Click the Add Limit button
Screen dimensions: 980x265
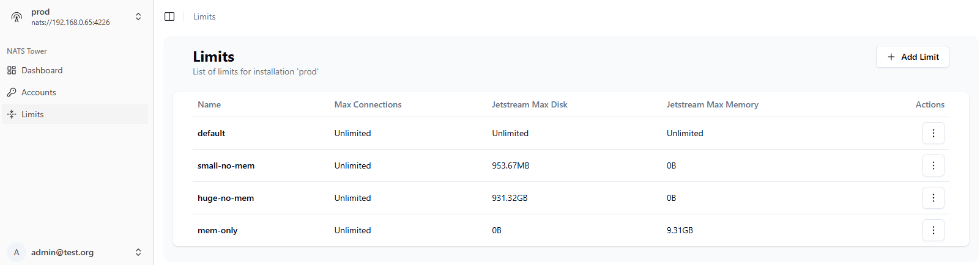pos(912,57)
